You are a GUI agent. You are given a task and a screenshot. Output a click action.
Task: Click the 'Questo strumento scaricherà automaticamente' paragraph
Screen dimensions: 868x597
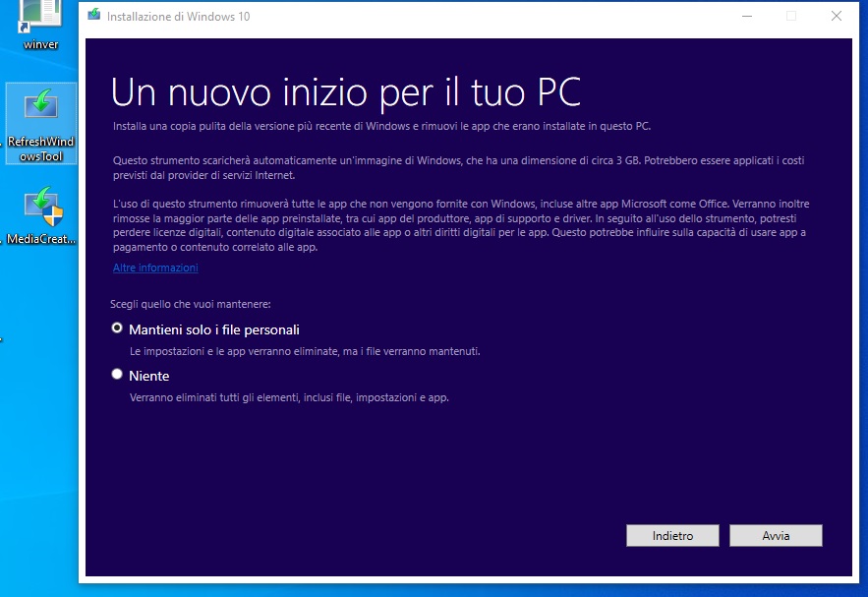point(458,168)
